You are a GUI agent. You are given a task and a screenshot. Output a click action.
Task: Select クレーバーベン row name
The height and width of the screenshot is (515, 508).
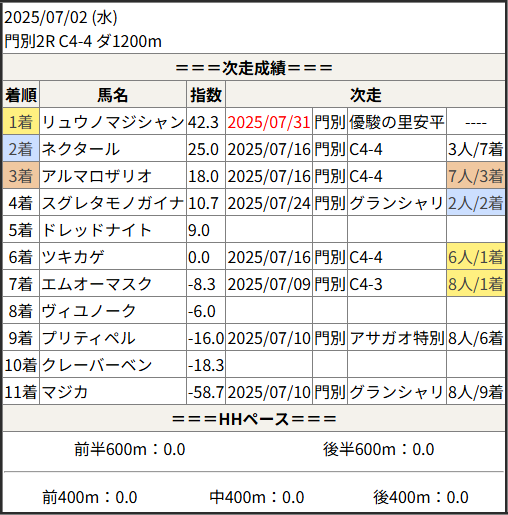pos(97,365)
